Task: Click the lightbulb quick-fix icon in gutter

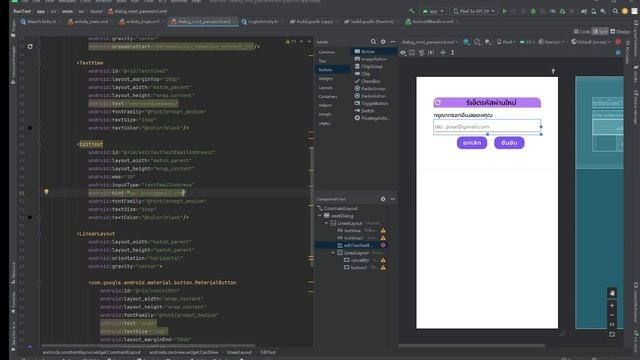Action: (x=46, y=192)
